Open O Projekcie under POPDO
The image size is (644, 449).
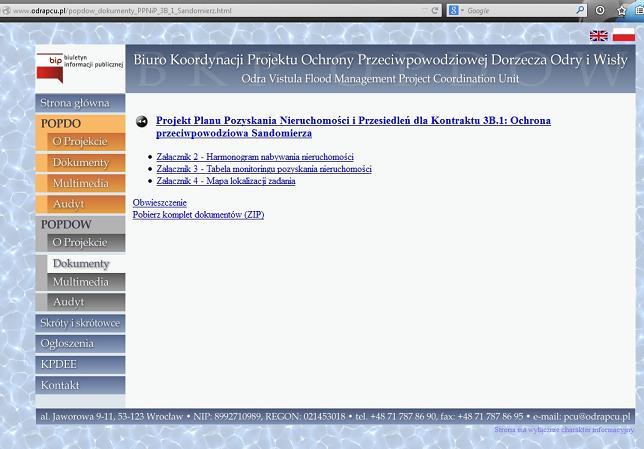click(x=86, y=141)
